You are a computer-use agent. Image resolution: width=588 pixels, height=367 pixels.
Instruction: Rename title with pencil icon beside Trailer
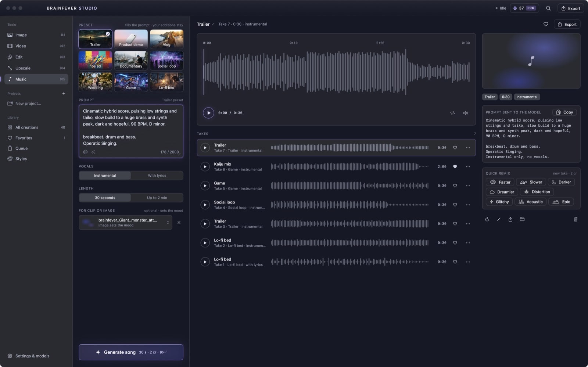(213, 24)
